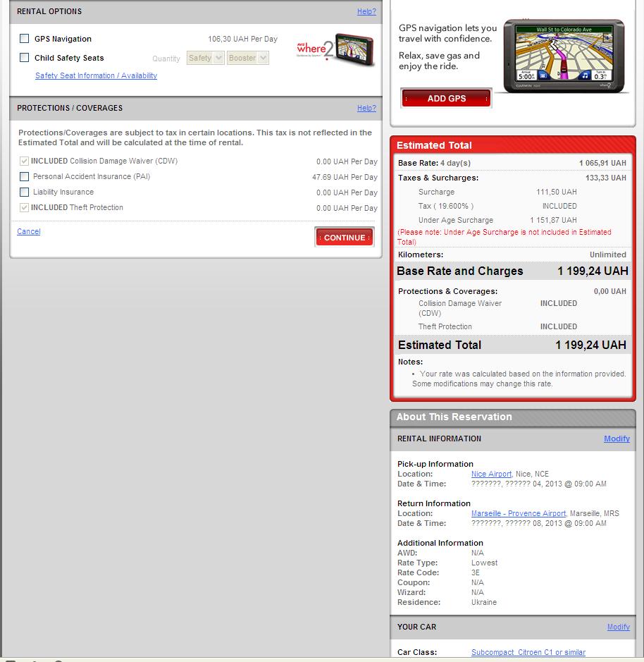Screen dimensions: 644x662
Task: Modify the Your Car section
Action: (618, 627)
